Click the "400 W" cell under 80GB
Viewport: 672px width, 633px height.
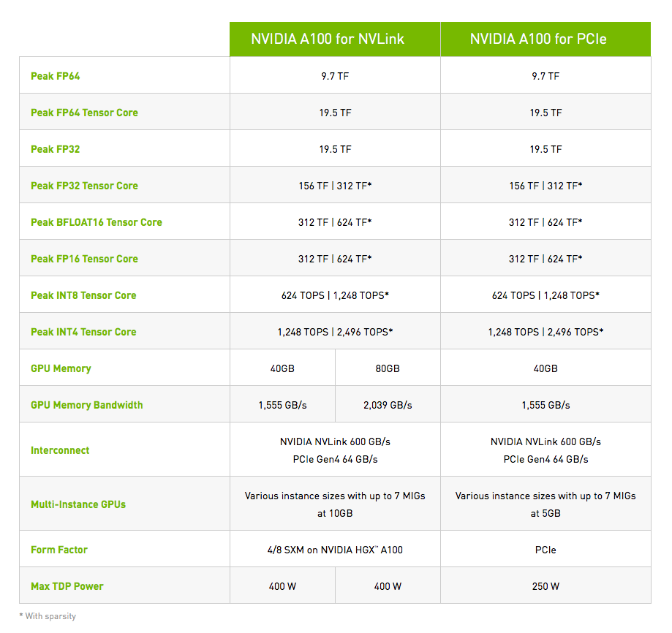(388, 586)
